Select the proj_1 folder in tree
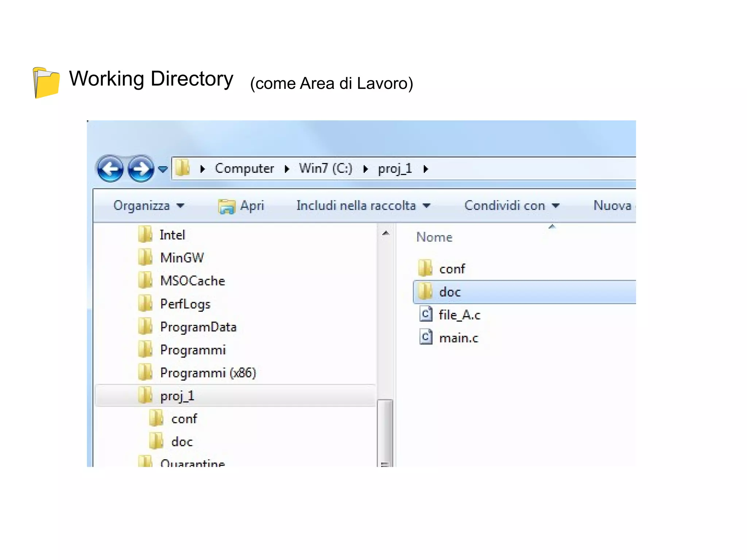 pos(236,396)
